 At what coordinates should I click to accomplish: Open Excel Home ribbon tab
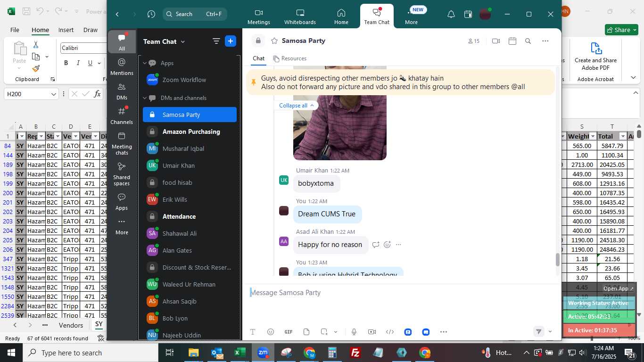click(40, 30)
